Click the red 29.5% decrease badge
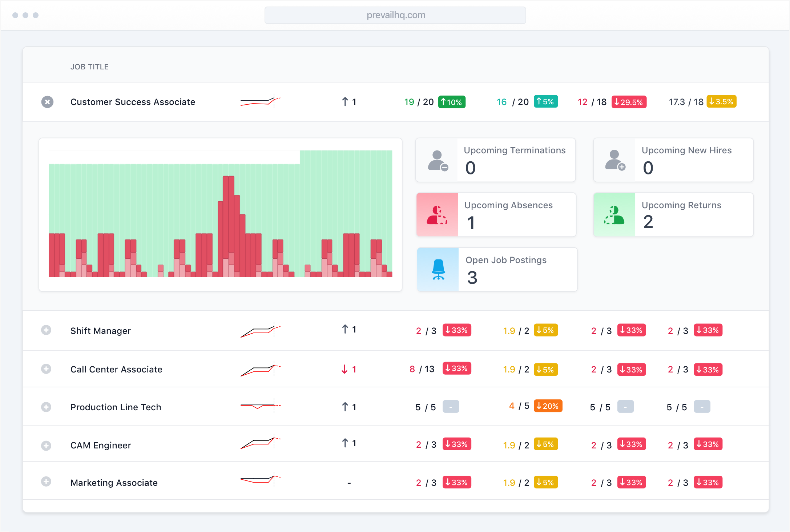This screenshot has width=790, height=532. pyautogui.click(x=629, y=102)
